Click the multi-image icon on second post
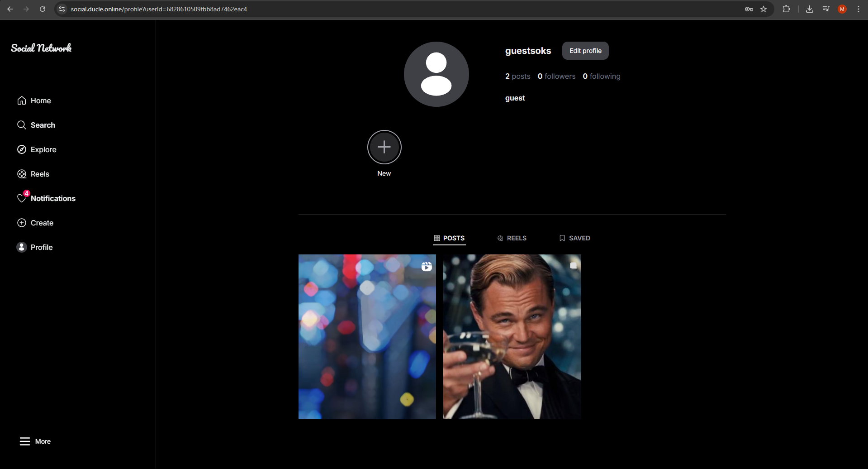The image size is (868, 469). coord(573,266)
